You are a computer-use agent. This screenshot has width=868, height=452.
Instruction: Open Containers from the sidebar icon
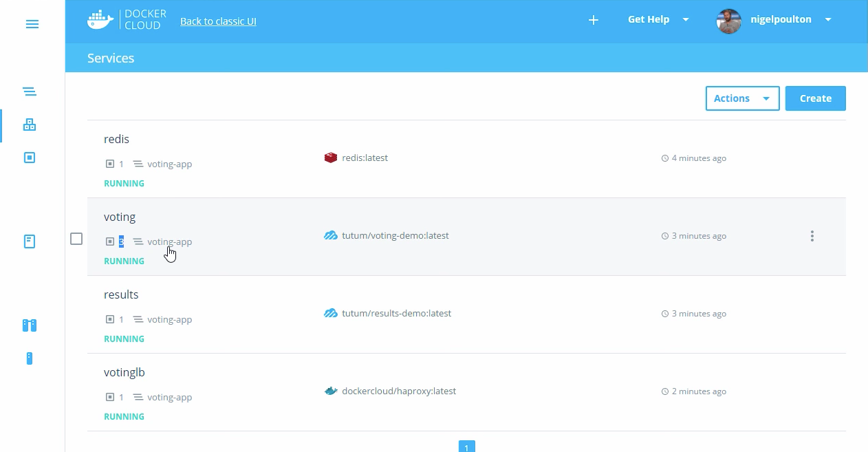point(29,158)
